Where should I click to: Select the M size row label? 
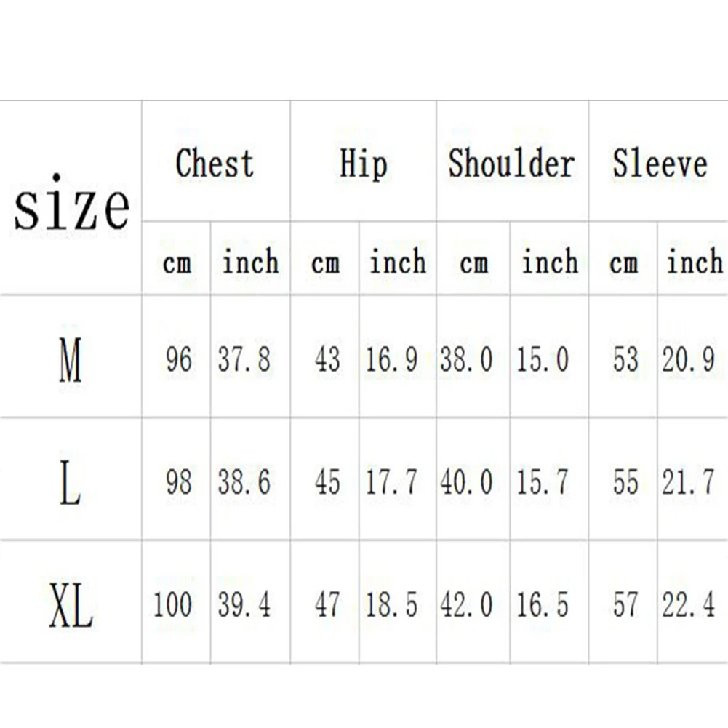pos(71,360)
